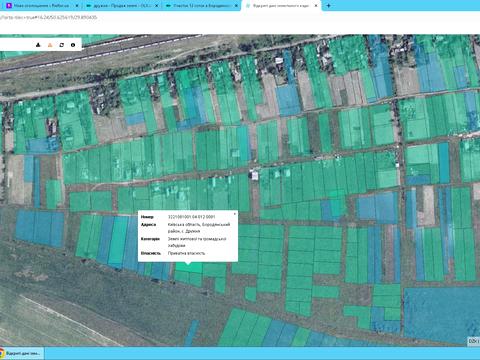Click the dark triangle icon in map toolbar
Image resolution: width=480 pixels, height=360 pixels.
tap(38, 45)
